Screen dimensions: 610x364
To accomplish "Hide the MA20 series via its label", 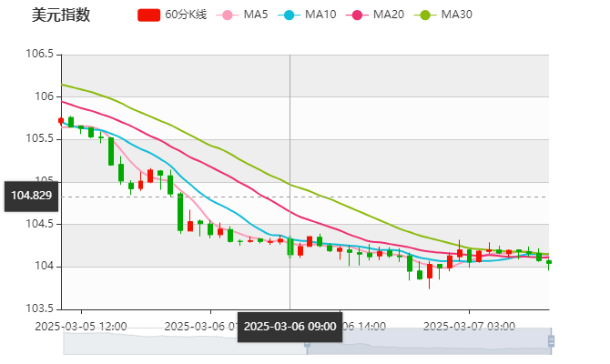I will coord(389,15).
